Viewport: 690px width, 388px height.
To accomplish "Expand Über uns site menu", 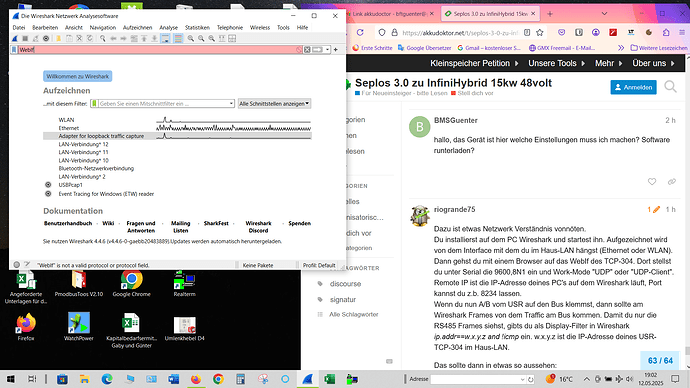I will tap(653, 63).
